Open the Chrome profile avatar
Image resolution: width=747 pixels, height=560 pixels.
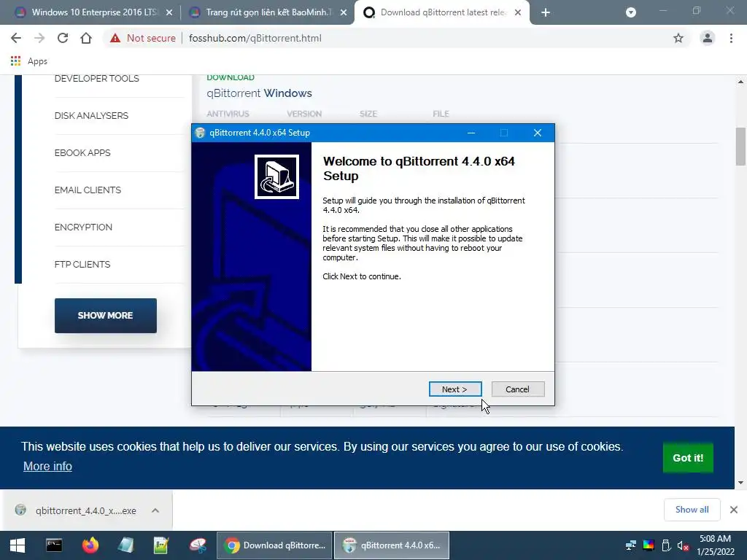point(708,38)
